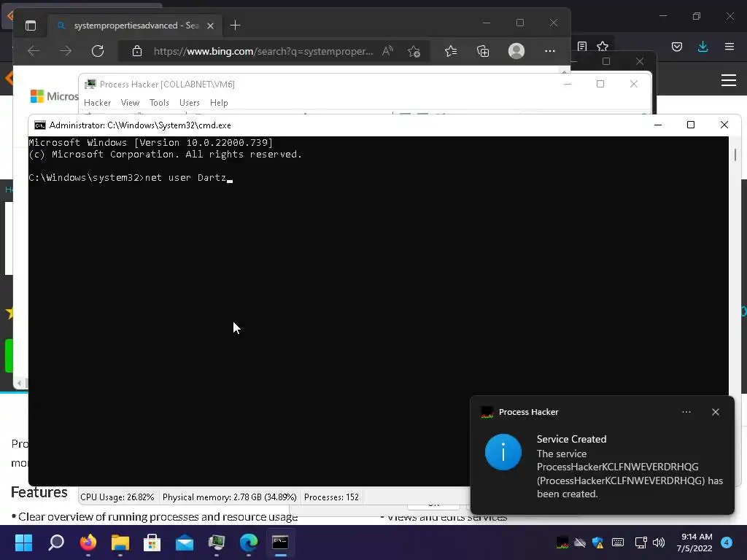The image size is (747, 560).
Task: Click the Service Created notification text
Action: coord(572,439)
